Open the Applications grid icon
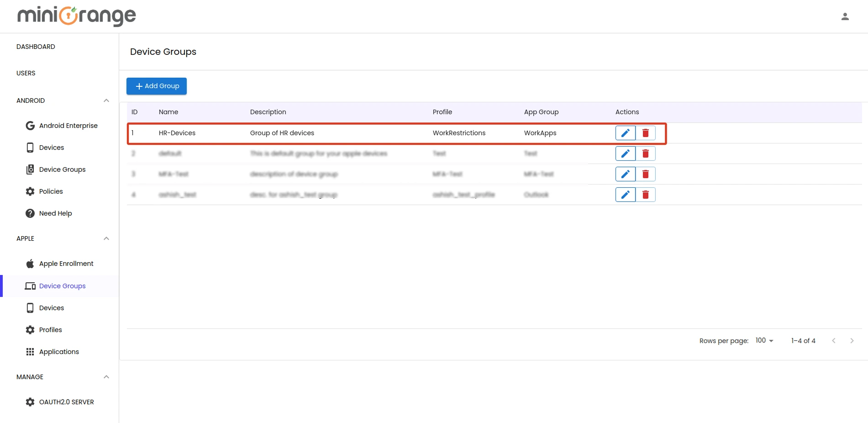The image size is (868, 423). tap(30, 351)
